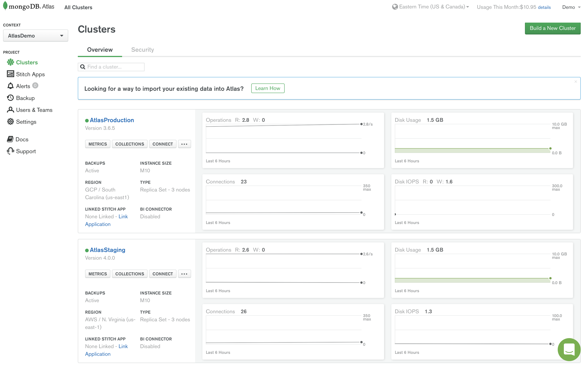Select the Overview tab

pyautogui.click(x=100, y=50)
